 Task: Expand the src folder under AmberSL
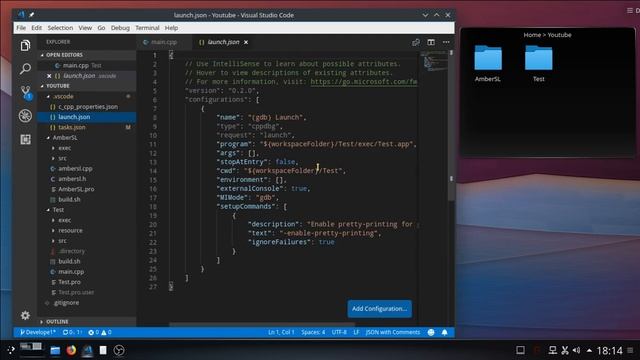[87, 158]
